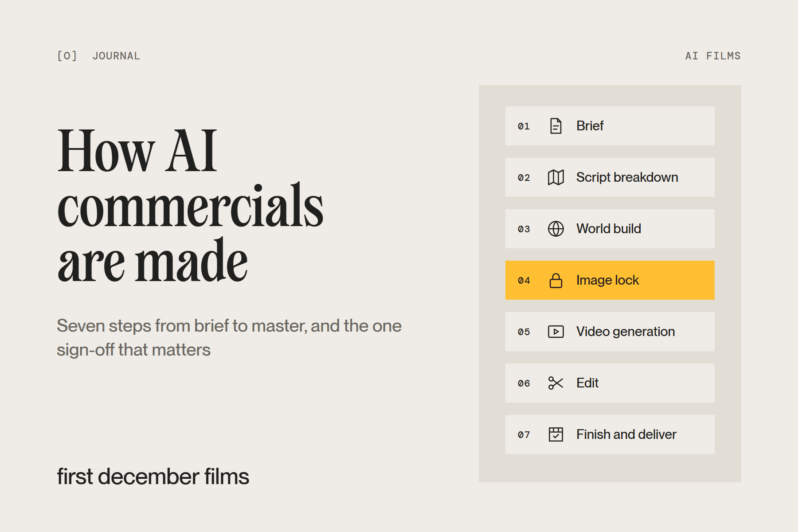Viewport: 798px width, 532px height.
Task: Click the headline How AI commercials are made
Action: (x=190, y=205)
